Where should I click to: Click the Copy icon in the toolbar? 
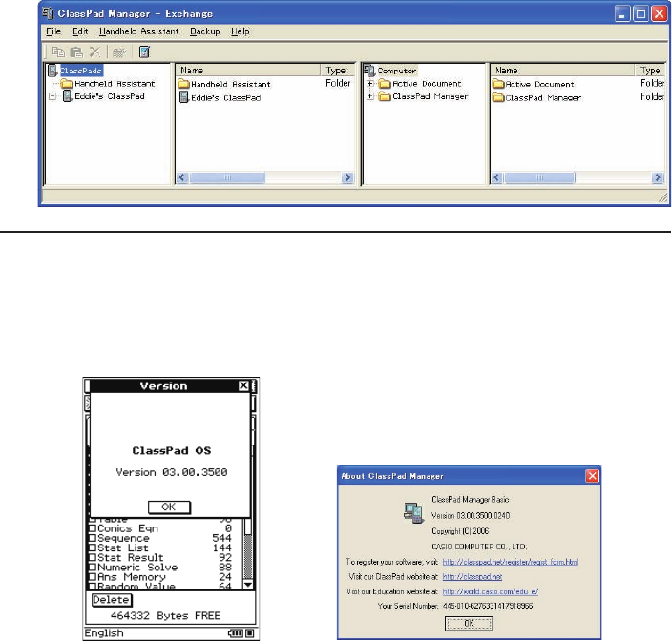point(58,52)
